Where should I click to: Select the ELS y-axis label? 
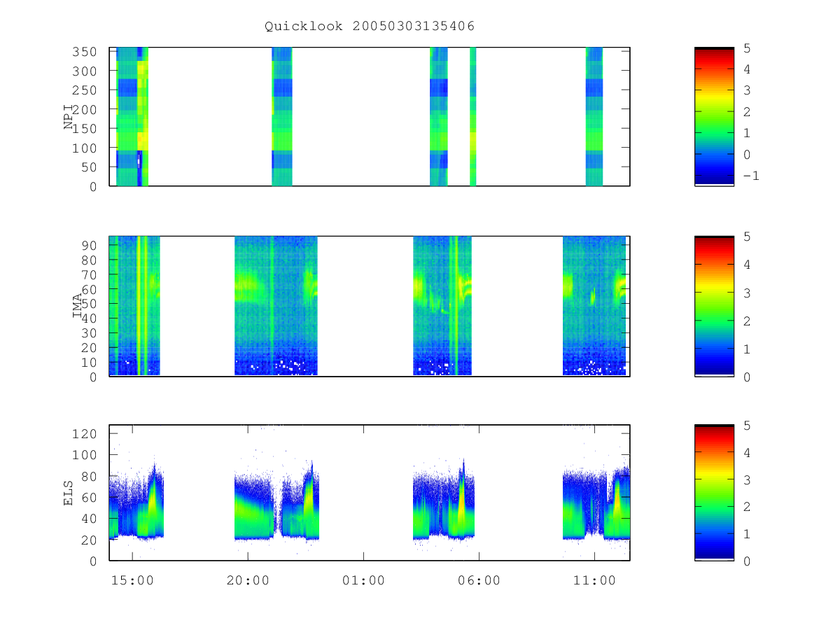(69, 493)
